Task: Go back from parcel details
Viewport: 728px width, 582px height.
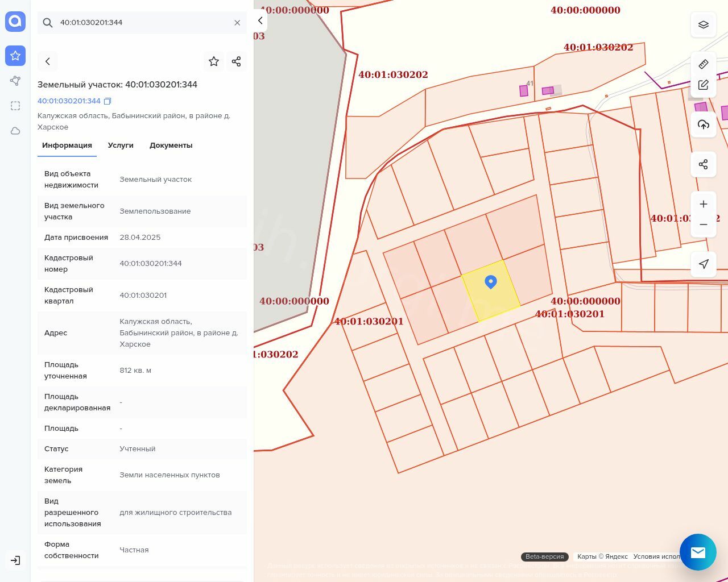Action: coord(48,61)
